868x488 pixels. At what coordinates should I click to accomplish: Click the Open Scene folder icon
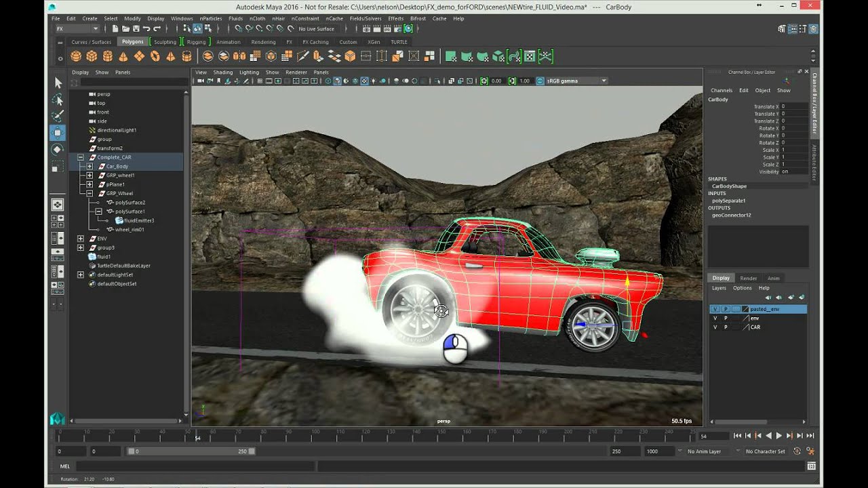[125, 28]
